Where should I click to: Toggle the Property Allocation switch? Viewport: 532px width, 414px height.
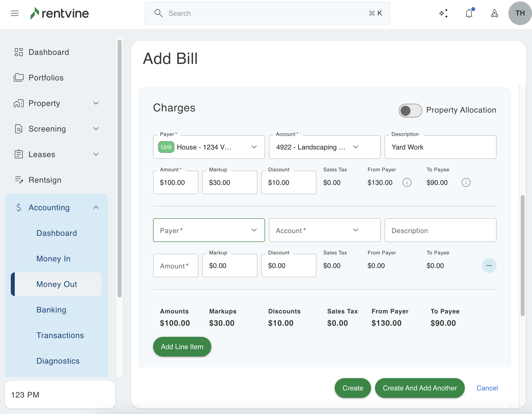click(x=410, y=110)
